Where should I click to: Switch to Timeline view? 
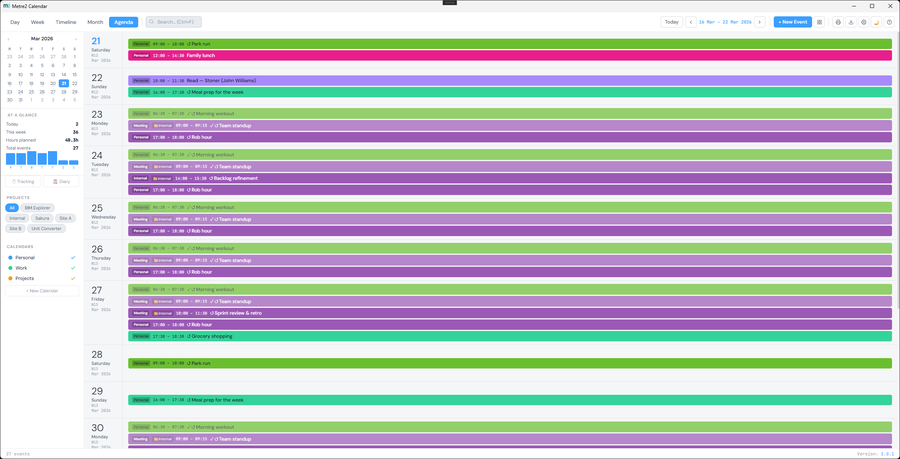[x=66, y=22]
